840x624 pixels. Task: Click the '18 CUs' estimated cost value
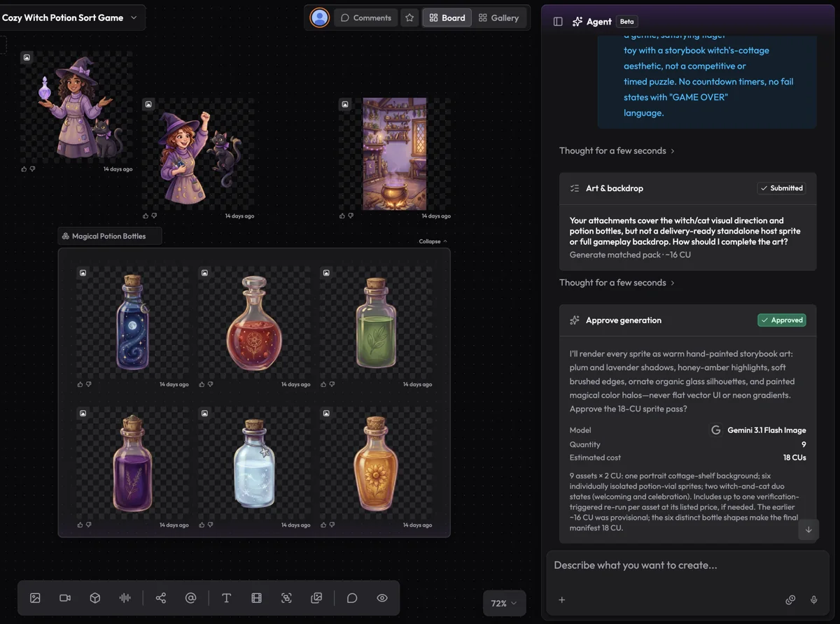(794, 458)
